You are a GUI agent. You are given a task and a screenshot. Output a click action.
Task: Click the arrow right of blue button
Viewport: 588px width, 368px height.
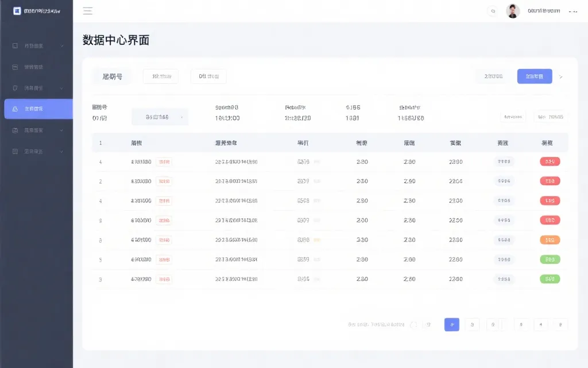[x=561, y=76]
